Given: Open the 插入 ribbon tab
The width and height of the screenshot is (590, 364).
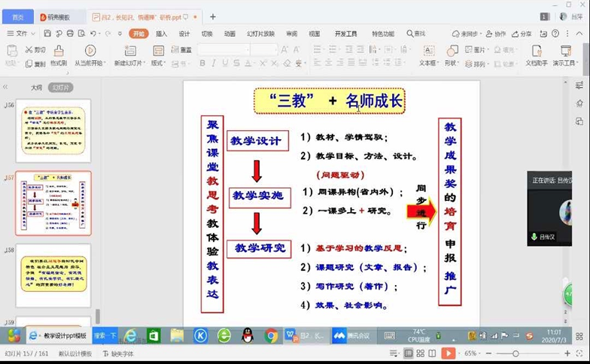Looking at the screenshot, I should pos(161,34).
